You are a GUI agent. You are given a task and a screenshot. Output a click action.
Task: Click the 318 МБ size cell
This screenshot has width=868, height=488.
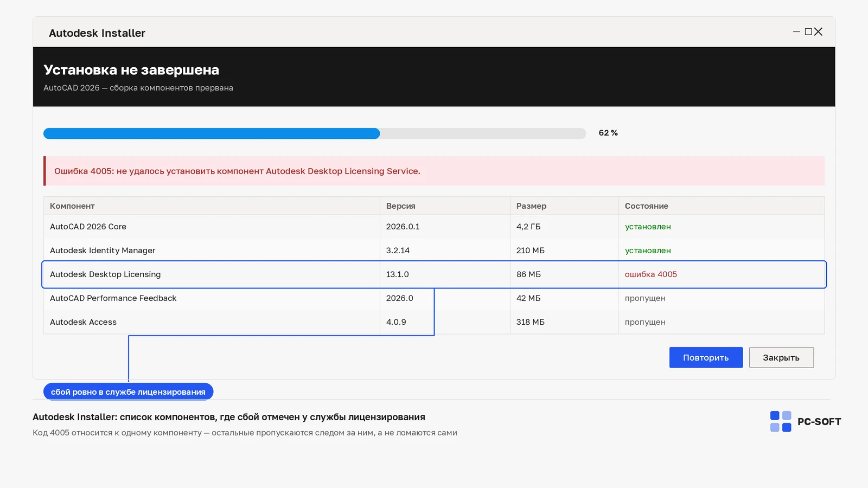point(531,322)
